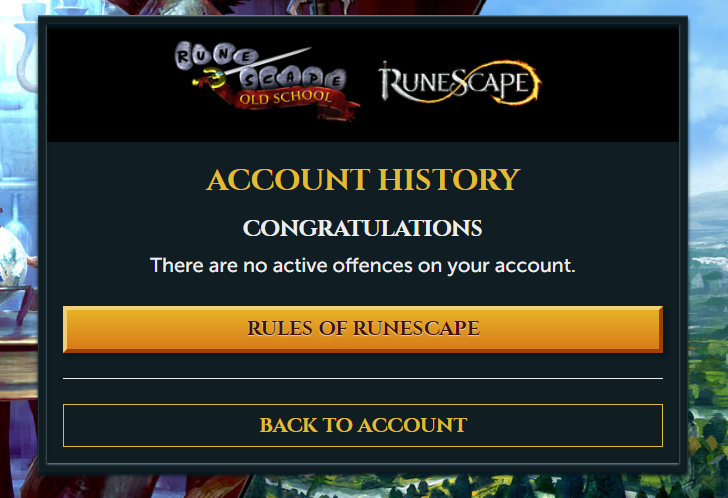The image size is (728, 498).
Task: Click the sword in Old School logo
Action: [253, 67]
